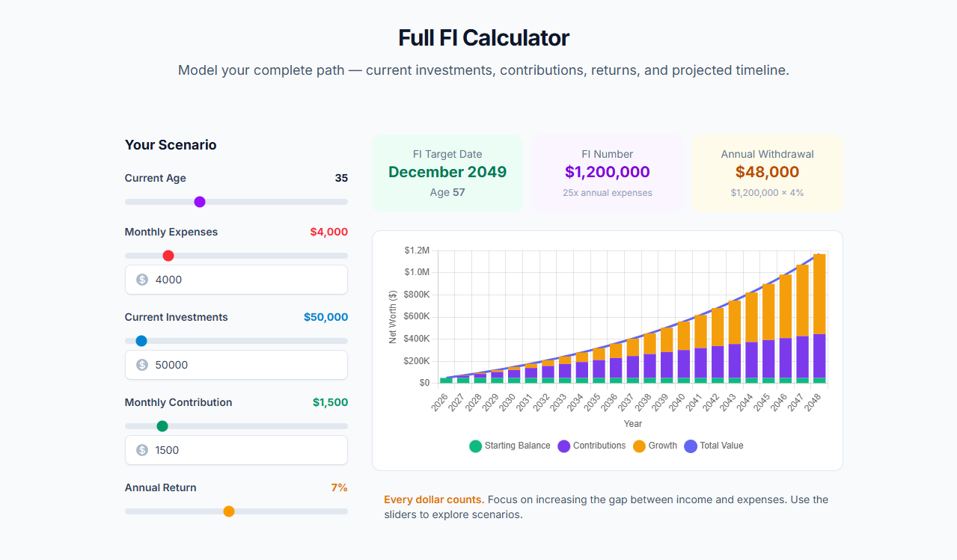The width and height of the screenshot is (957, 560).
Task: Click the FI Number card
Action: (608, 173)
